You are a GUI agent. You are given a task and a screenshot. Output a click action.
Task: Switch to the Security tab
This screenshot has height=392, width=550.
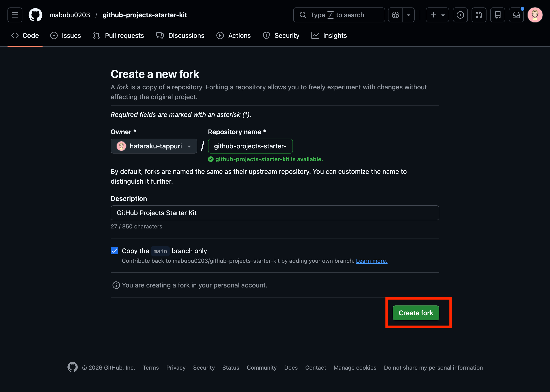[281, 35]
